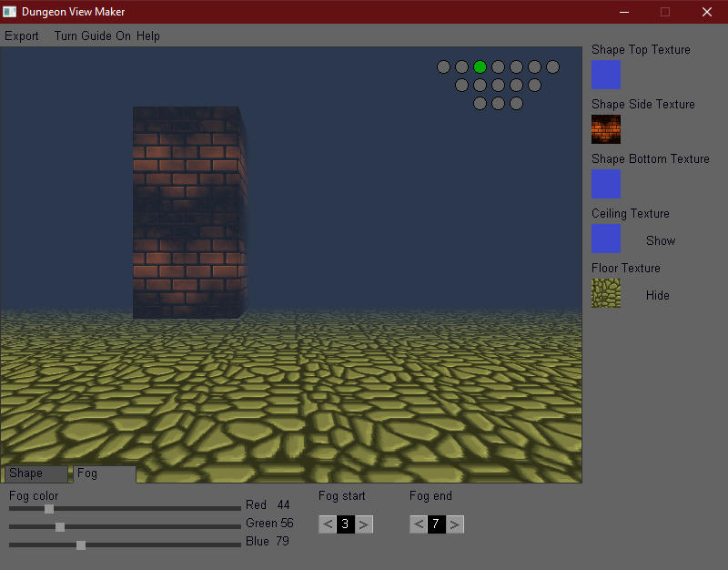
Task: Select the center circle in middle position row
Action: pyautogui.click(x=498, y=85)
